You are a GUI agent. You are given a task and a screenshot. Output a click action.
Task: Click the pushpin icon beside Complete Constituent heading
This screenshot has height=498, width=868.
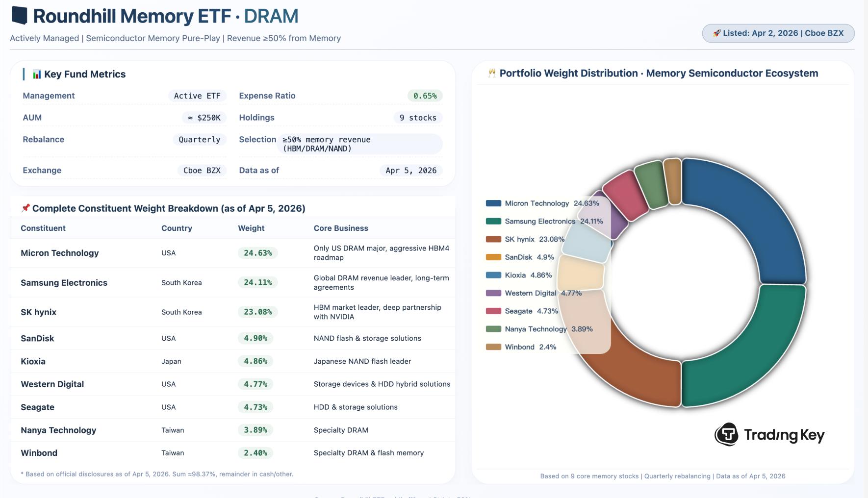(26, 208)
